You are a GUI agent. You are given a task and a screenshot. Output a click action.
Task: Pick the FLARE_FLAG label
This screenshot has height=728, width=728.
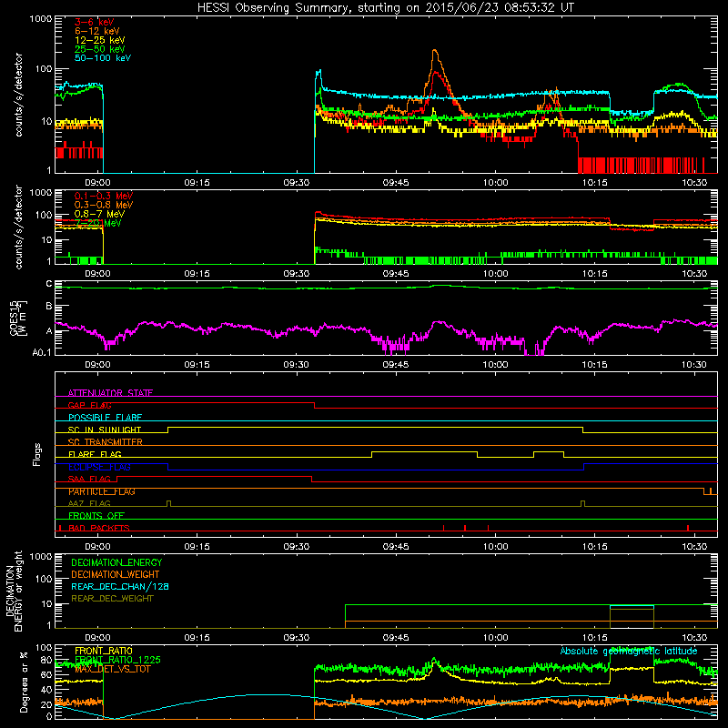point(95,454)
